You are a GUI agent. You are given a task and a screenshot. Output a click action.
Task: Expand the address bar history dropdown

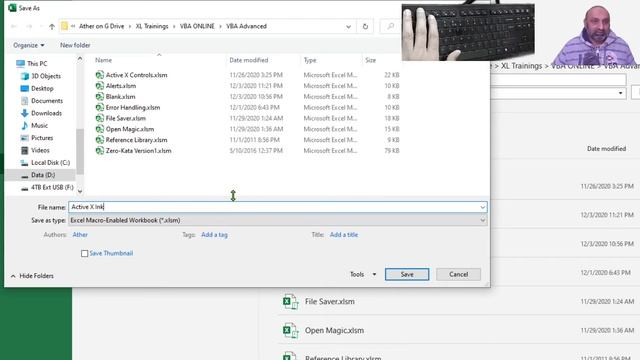coord(348,27)
